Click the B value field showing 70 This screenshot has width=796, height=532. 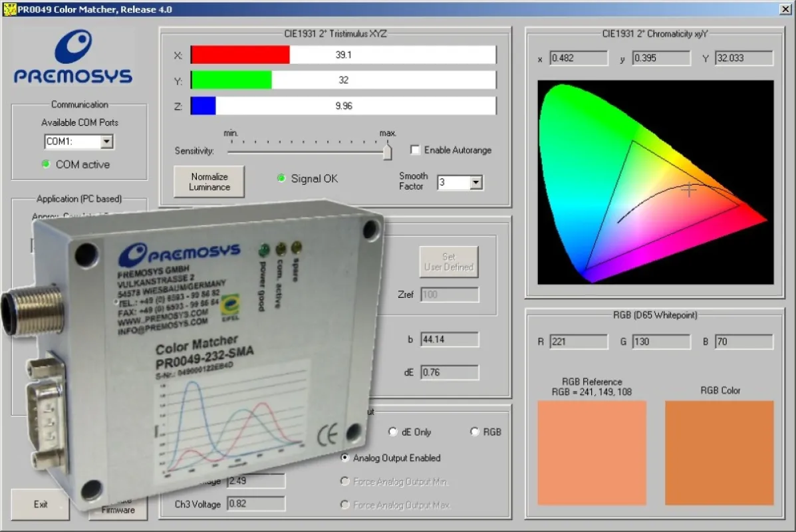pos(744,342)
